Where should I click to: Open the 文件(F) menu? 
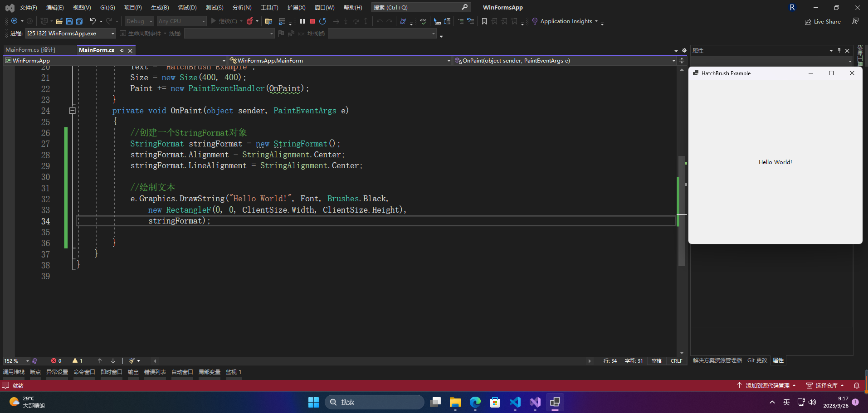coord(28,7)
